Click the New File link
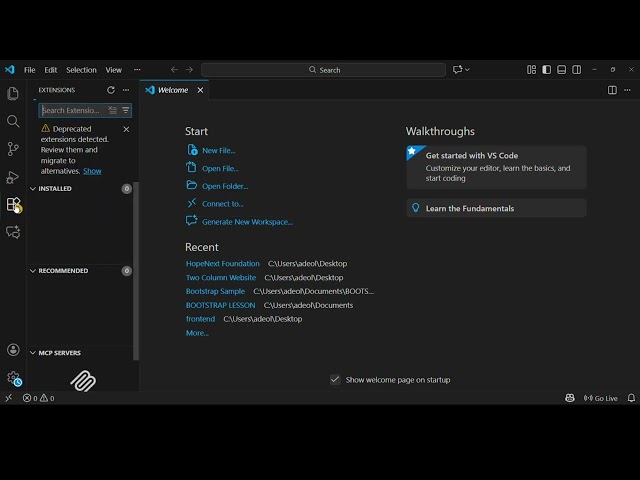 (218, 151)
